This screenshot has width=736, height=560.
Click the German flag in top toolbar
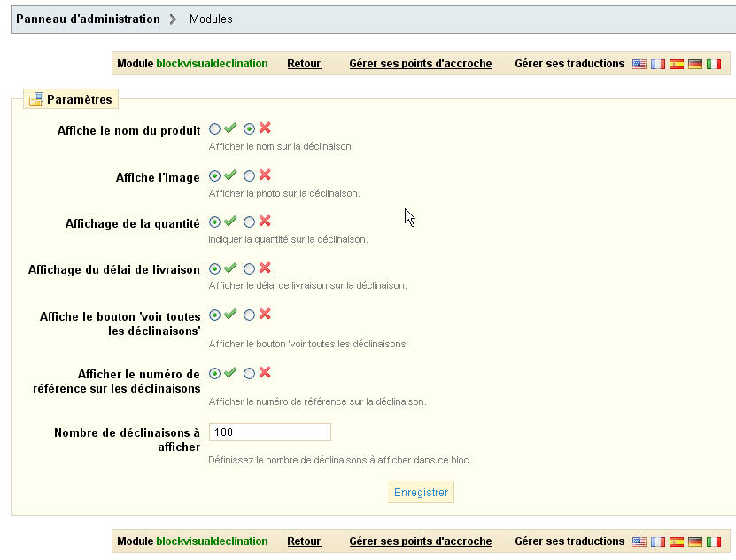pos(694,64)
